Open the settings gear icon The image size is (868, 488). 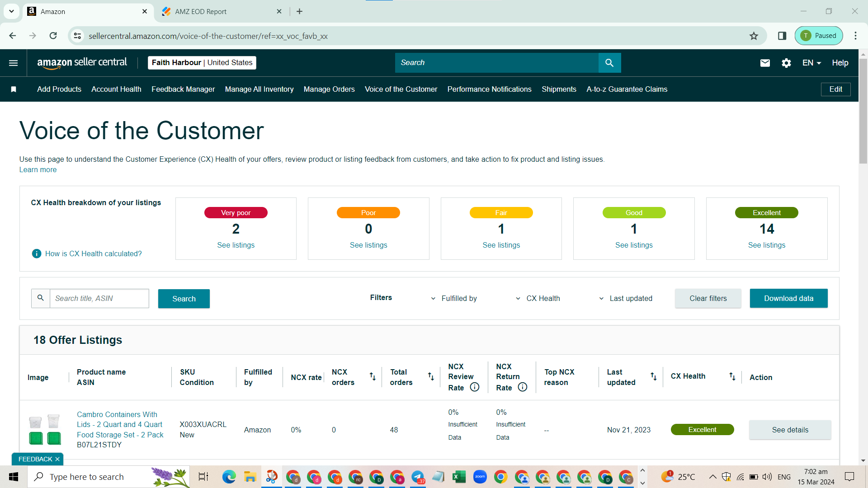786,63
